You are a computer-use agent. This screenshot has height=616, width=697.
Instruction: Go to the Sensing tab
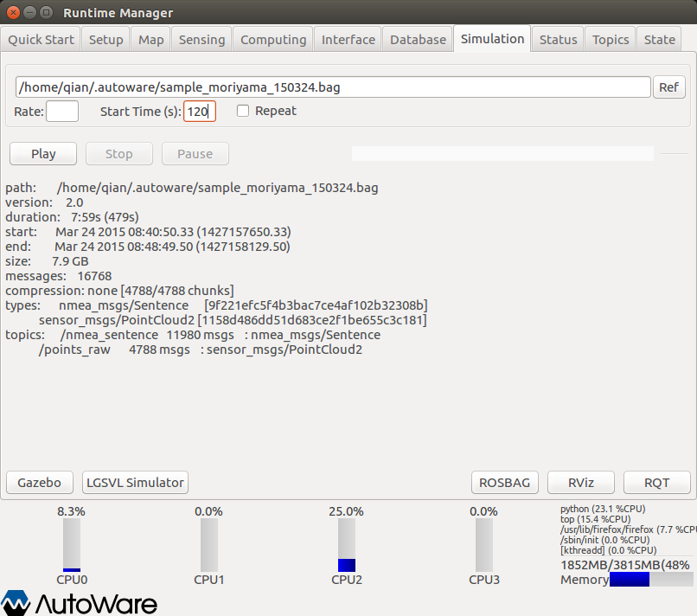(x=201, y=40)
